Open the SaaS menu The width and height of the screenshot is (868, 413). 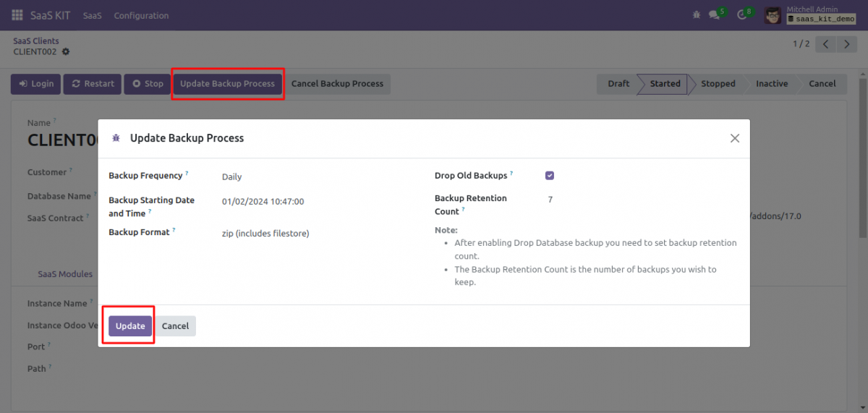[x=92, y=15]
